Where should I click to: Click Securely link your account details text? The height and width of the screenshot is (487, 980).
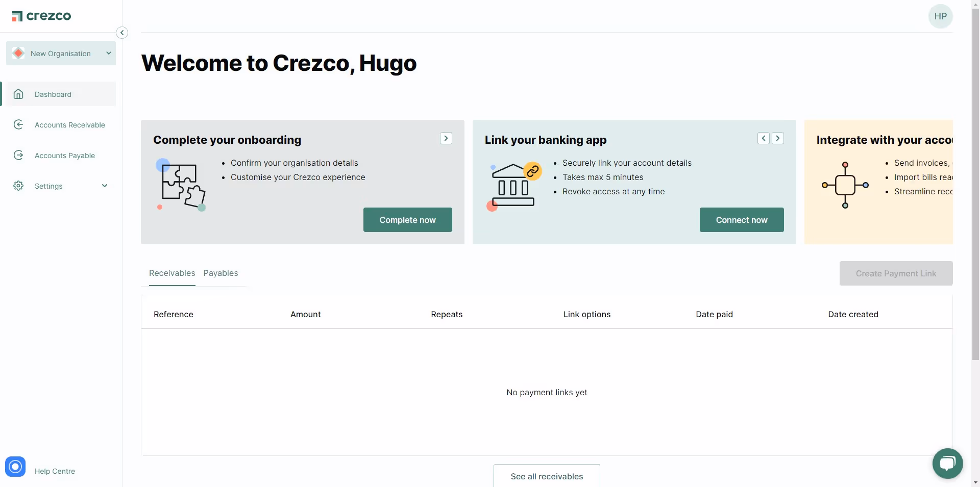627,163
